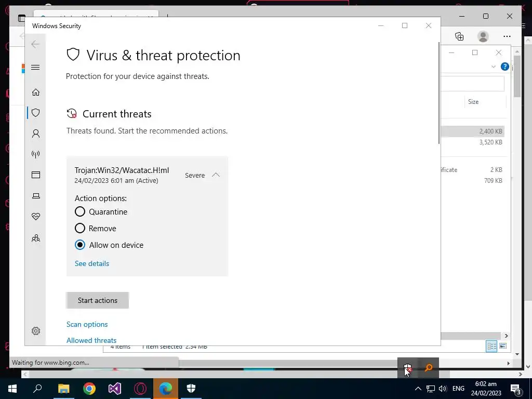Switch Explorer to large icons view
This screenshot has height=399, width=532.
[x=503, y=346]
